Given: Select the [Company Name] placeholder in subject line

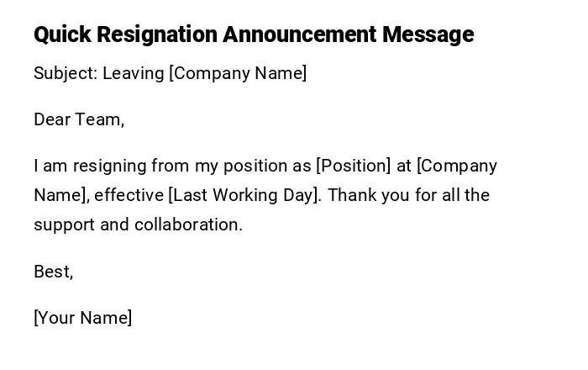Looking at the screenshot, I should (x=238, y=74).
